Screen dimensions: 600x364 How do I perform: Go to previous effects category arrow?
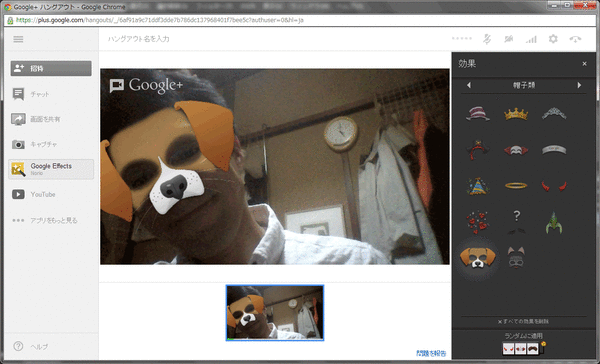469,85
